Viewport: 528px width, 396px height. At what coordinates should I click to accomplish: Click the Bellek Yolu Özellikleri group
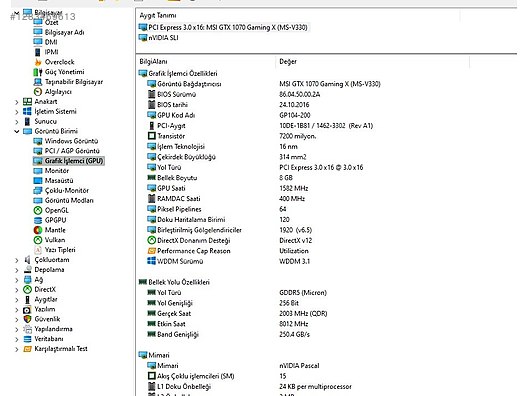[179, 282]
